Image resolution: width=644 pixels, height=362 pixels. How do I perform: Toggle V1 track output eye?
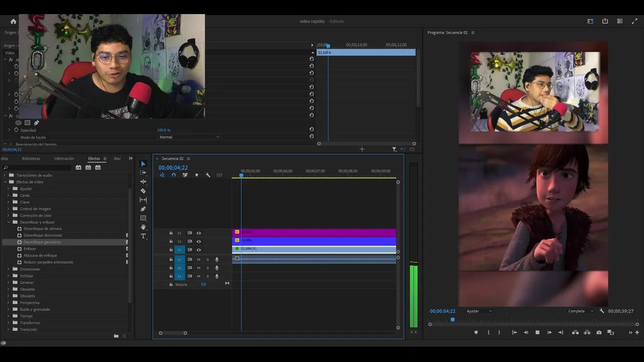[x=198, y=250]
